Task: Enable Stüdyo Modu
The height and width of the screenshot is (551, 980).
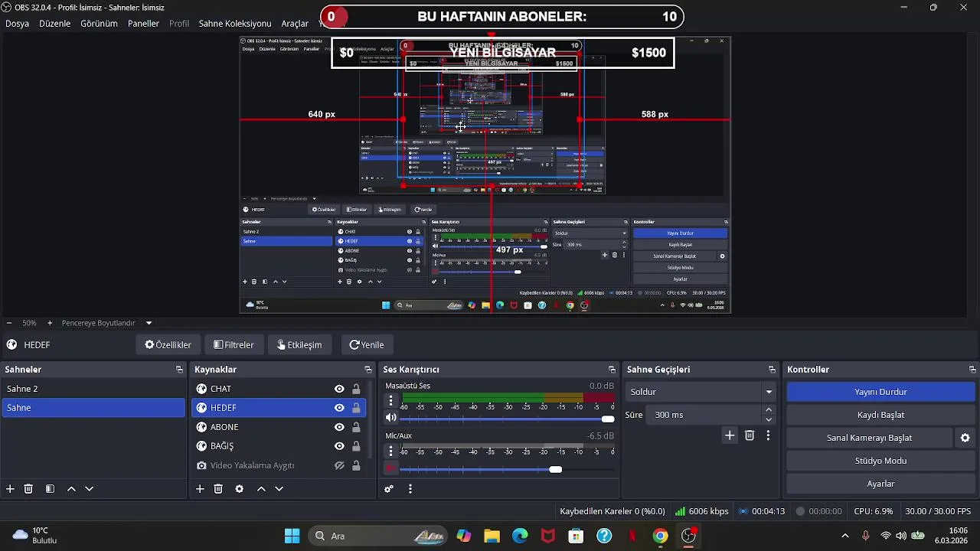Action: tap(880, 461)
